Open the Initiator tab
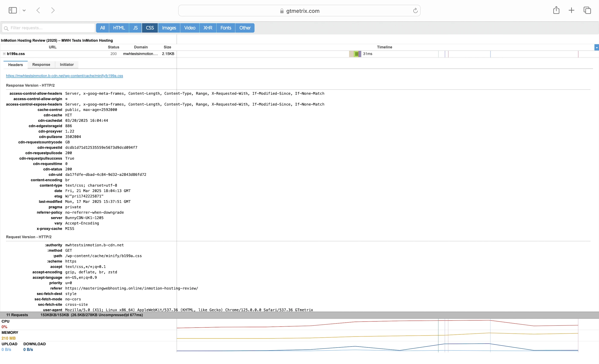The height and width of the screenshot is (364, 599). [x=67, y=65]
